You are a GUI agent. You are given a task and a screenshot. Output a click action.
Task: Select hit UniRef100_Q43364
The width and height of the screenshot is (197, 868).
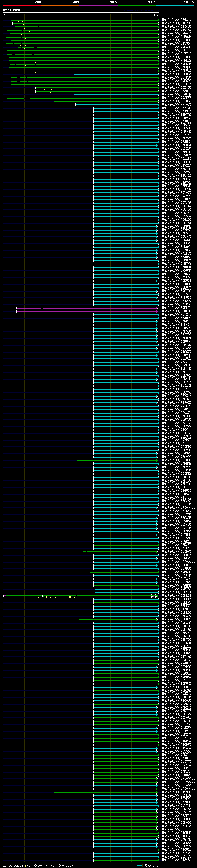click(177, 43)
